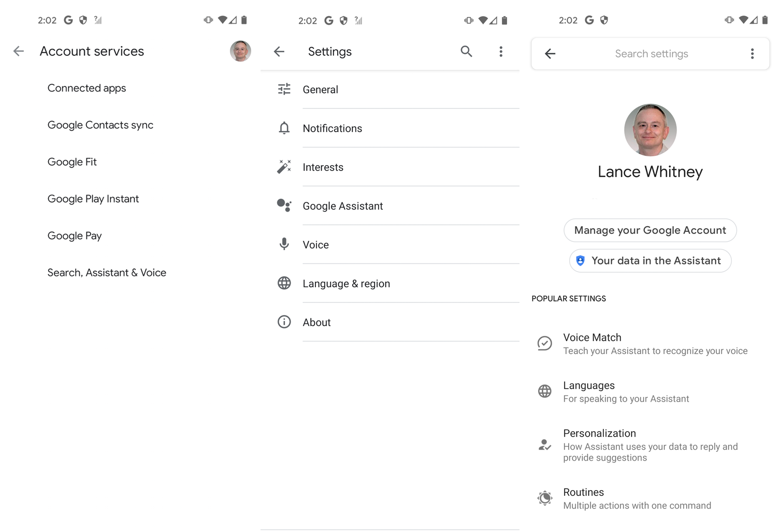Focus the Search settings input field
Viewport: 780px width, 532px height.
coord(651,54)
